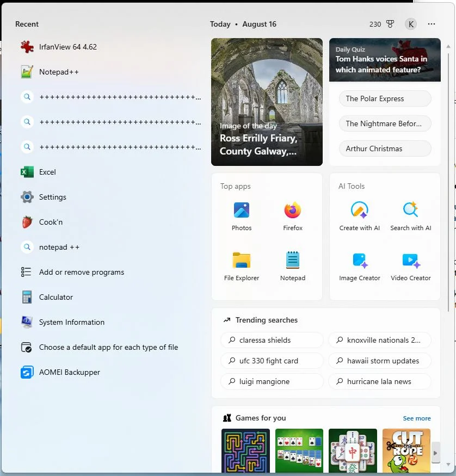Open Photos in Top apps
The width and height of the screenshot is (456, 476).
242,216
